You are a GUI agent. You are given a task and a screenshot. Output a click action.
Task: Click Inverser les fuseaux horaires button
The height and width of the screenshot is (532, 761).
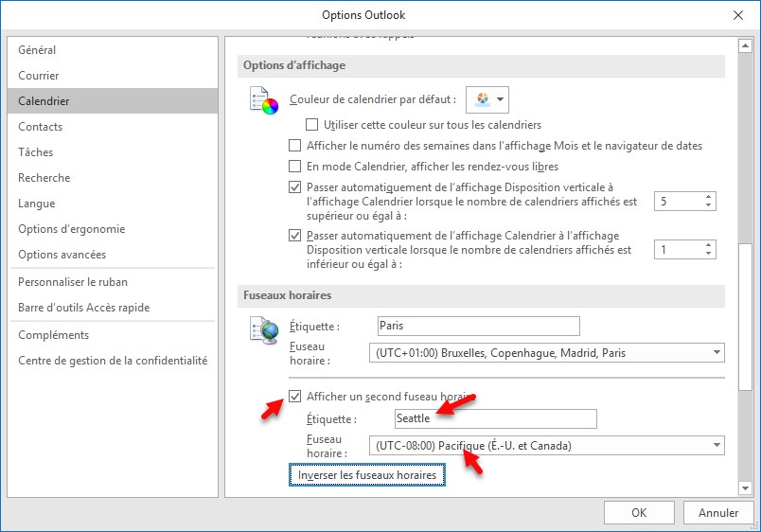pyautogui.click(x=367, y=475)
